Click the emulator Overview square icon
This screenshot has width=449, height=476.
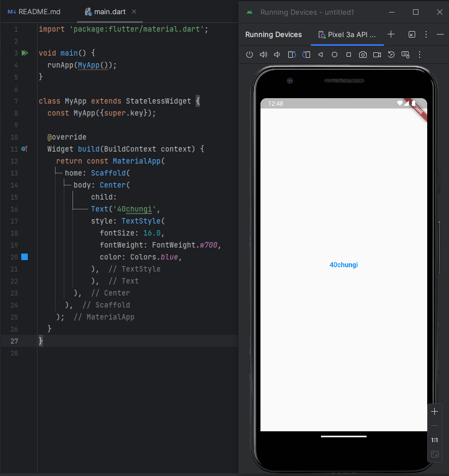349,55
